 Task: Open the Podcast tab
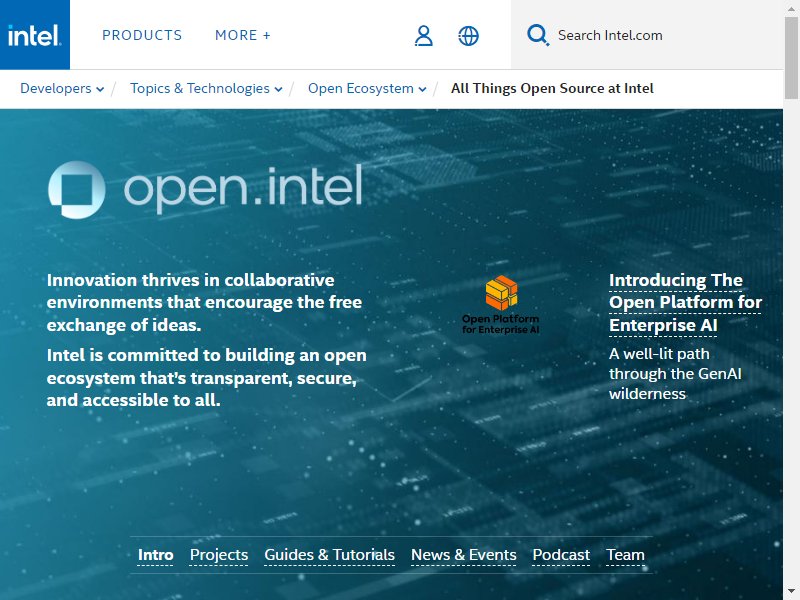point(561,555)
